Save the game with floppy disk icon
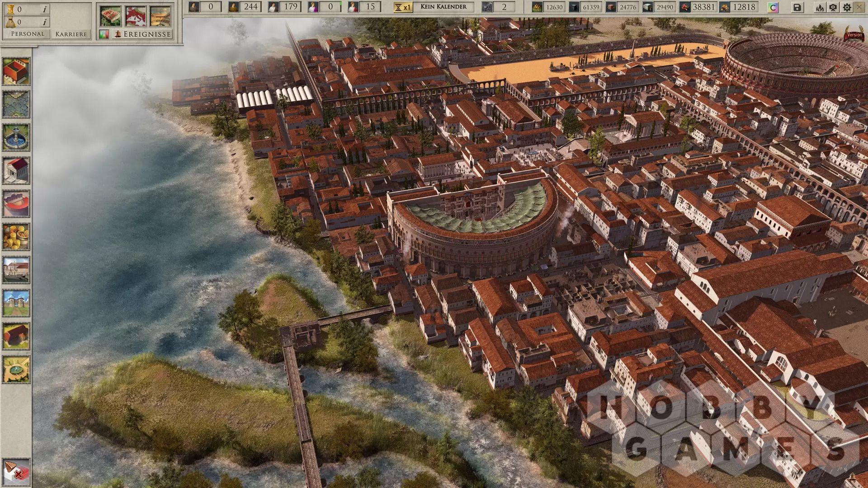The height and width of the screenshot is (488, 868). click(x=797, y=7)
